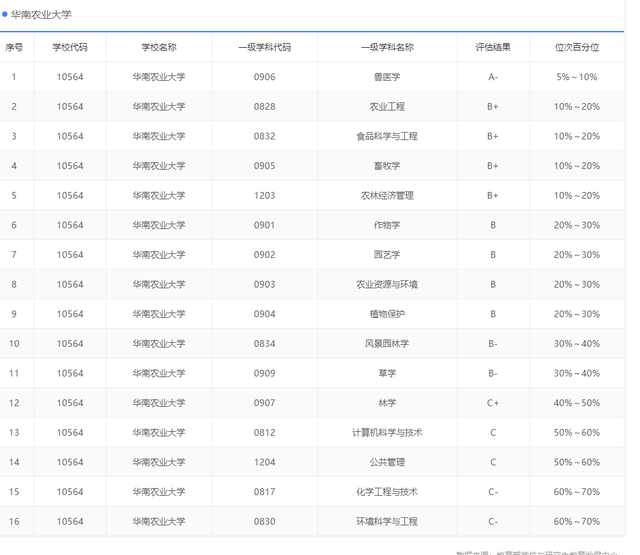Click the C+ evaluation result
The width and height of the screenshot is (640, 555).
click(493, 403)
